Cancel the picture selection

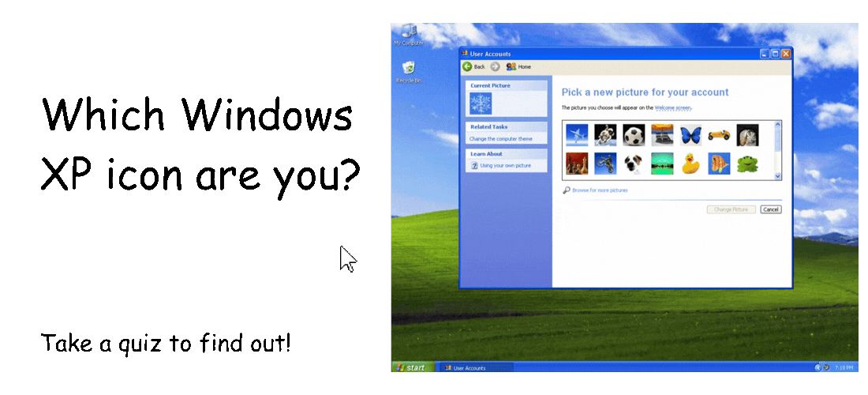[x=771, y=209]
